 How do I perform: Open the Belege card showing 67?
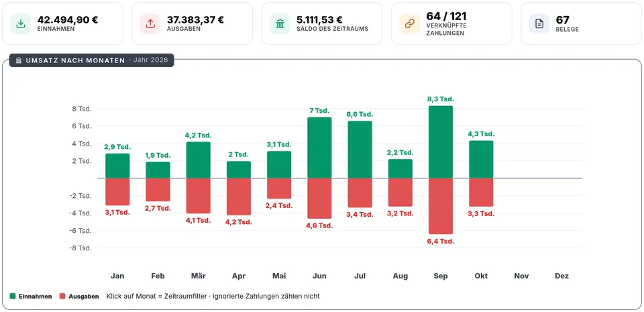click(x=581, y=23)
